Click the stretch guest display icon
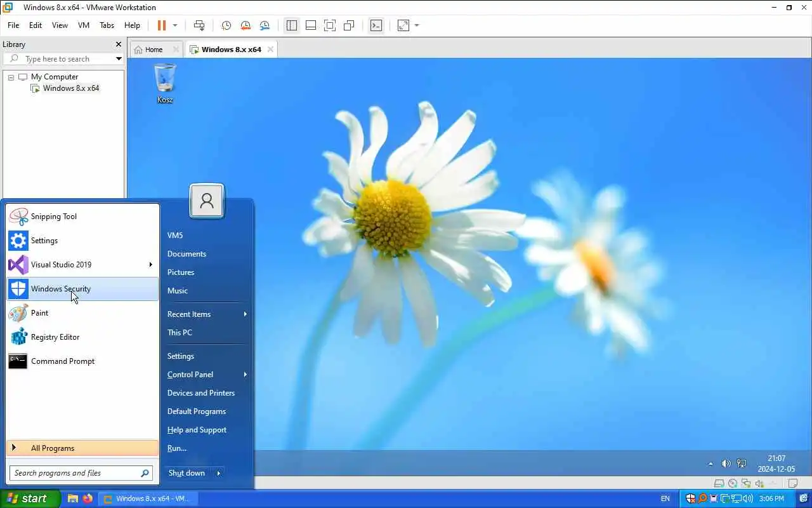The width and height of the screenshot is (812, 508). pos(403,25)
